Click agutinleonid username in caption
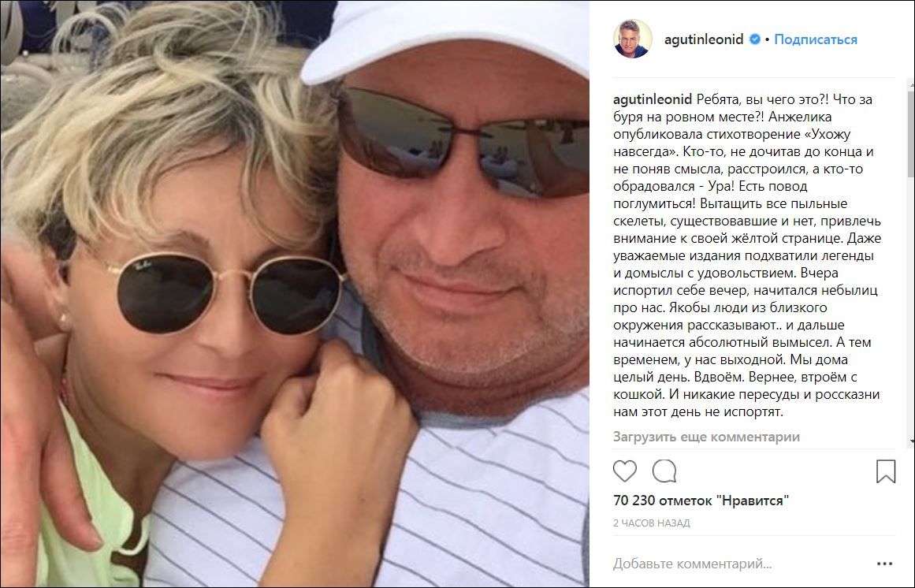 (x=653, y=99)
